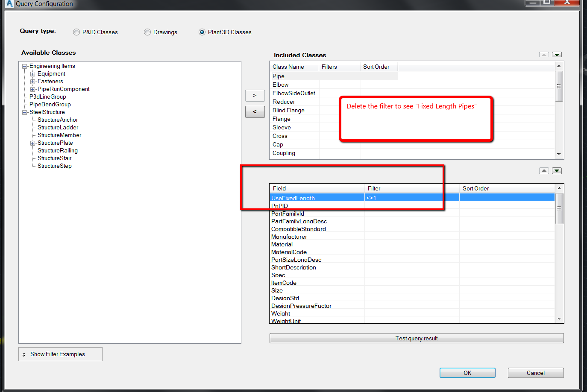Click the down arrow above the filter fields panel
This screenshot has height=392, width=587.
tap(557, 170)
